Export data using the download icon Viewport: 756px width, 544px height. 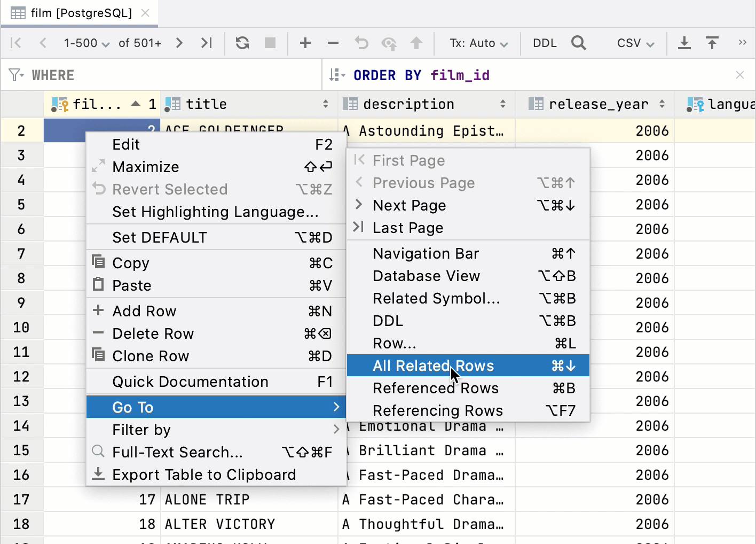coord(684,43)
